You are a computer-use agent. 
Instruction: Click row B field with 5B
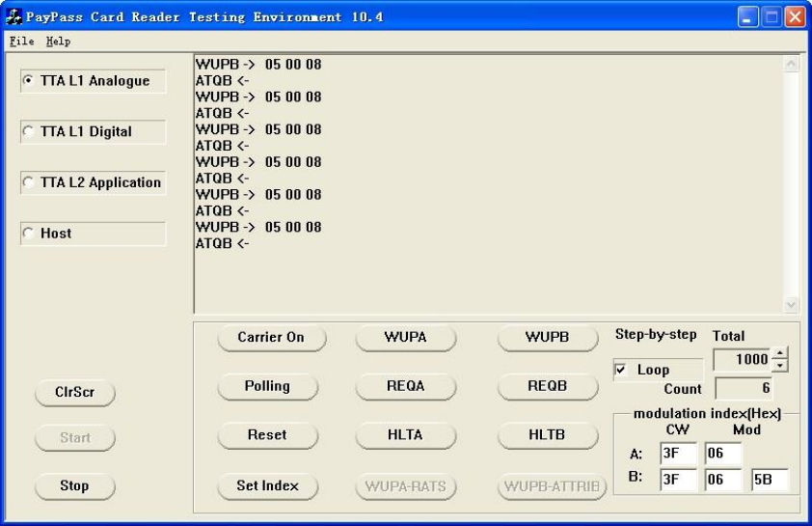tap(771, 480)
